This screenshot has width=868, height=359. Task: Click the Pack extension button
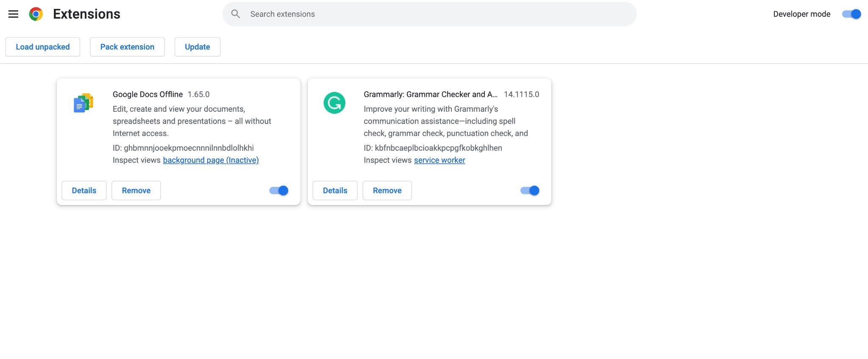[127, 47]
